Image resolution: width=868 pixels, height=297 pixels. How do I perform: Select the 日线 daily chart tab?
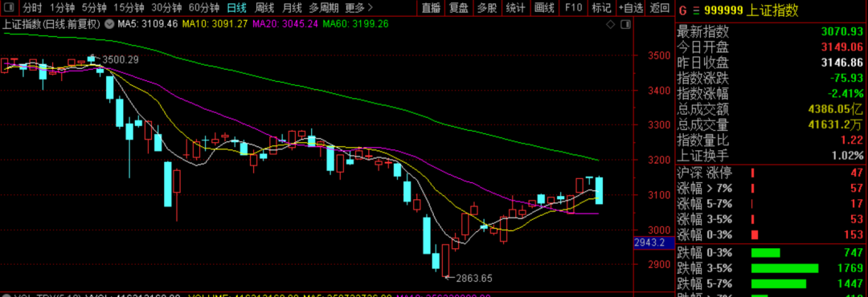[x=237, y=8]
